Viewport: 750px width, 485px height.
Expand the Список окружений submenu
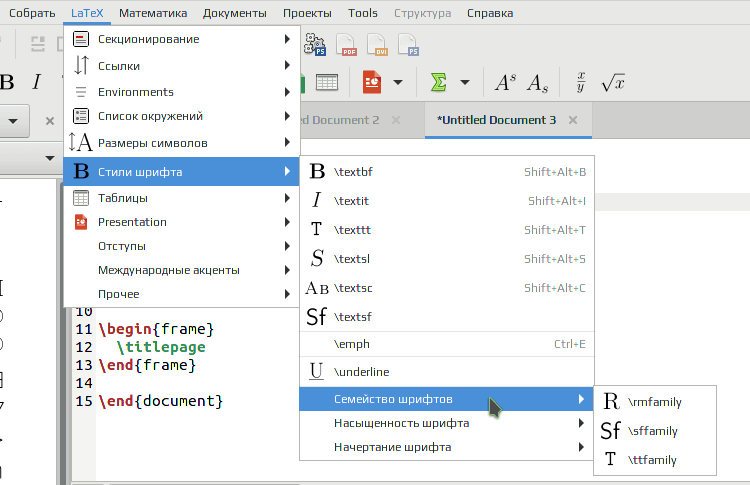(x=182, y=116)
